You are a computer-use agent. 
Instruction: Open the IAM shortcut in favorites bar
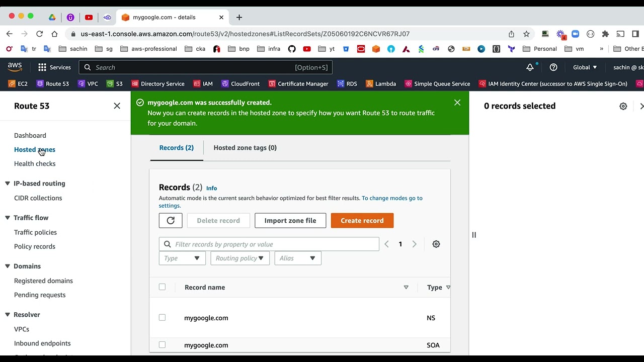203,84
